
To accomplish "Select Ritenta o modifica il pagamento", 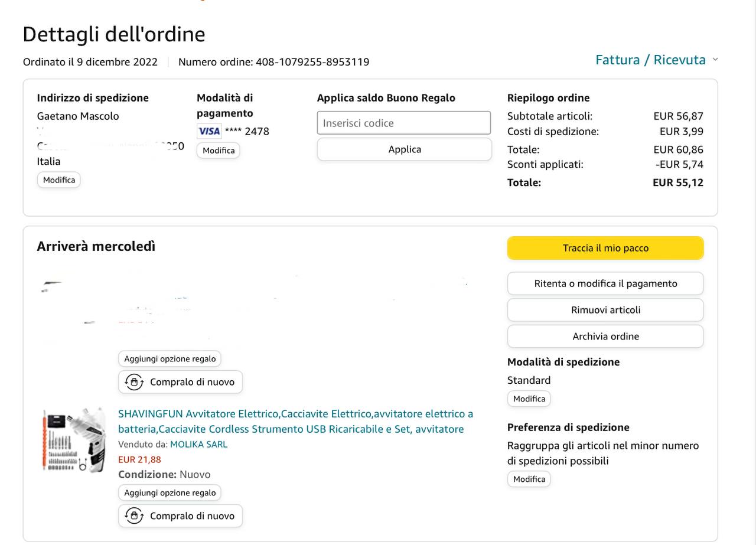I will [605, 283].
